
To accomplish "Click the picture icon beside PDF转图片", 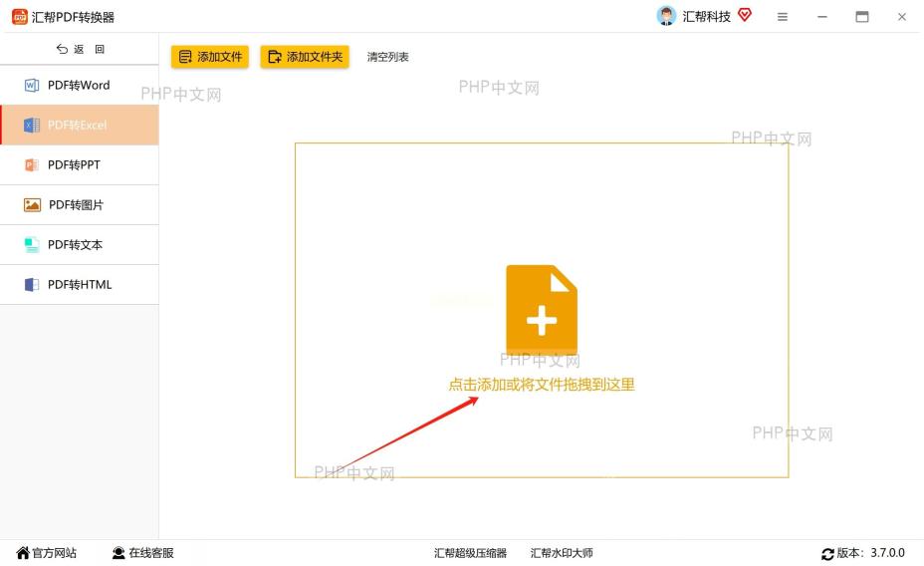I will click(x=32, y=205).
